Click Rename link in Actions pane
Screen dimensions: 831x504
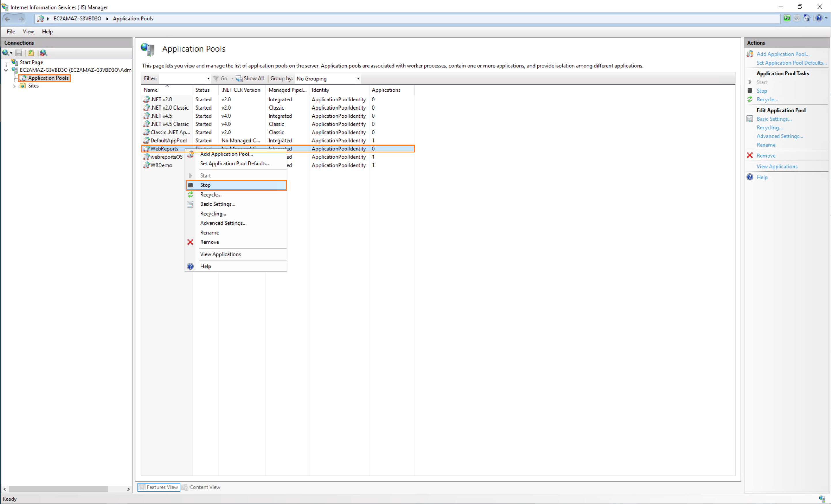(766, 145)
